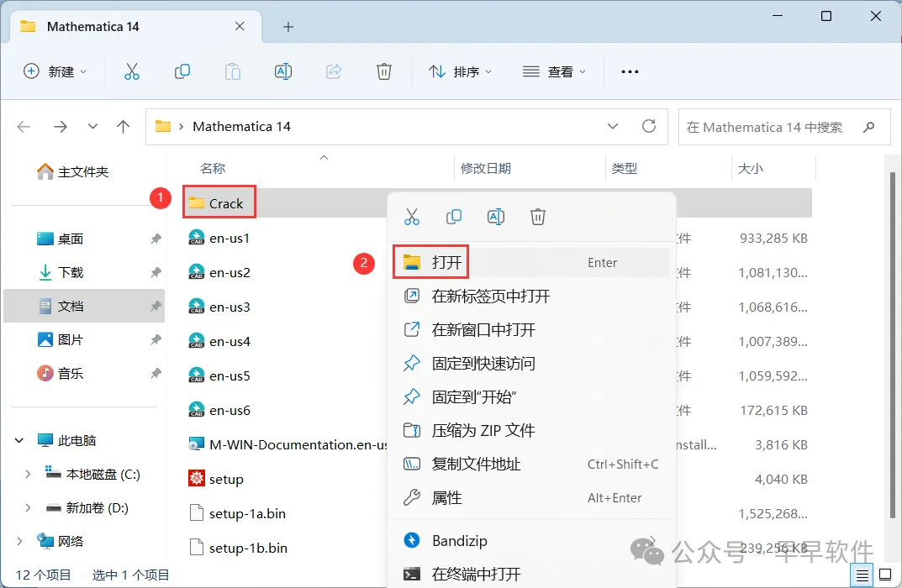Switch to details view in the status bar

(862, 575)
